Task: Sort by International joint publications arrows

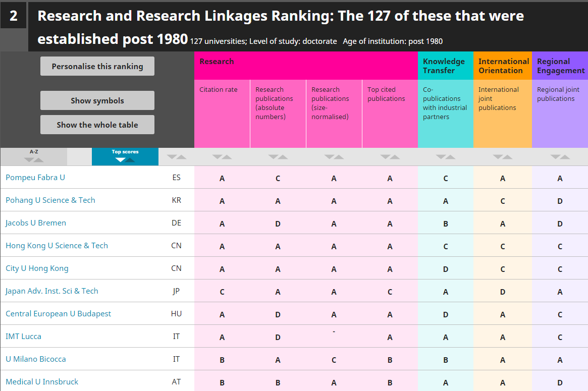Action: [x=503, y=157]
